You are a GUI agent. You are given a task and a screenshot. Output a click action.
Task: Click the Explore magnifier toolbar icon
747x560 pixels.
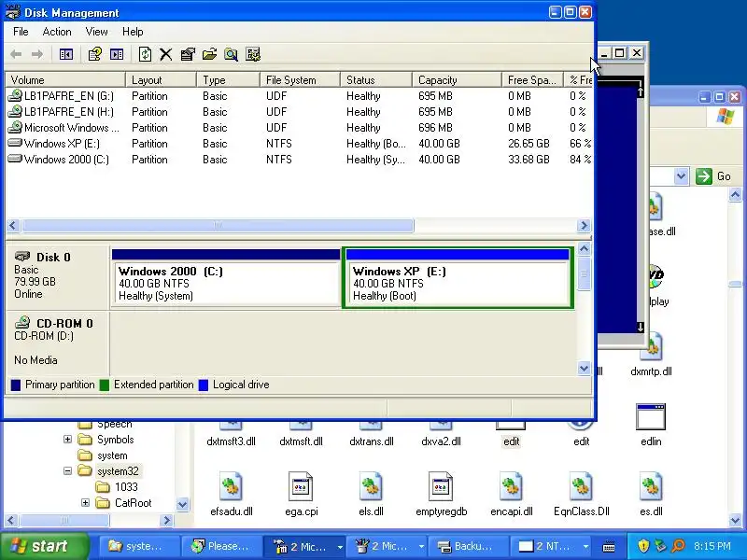pyautogui.click(x=231, y=54)
